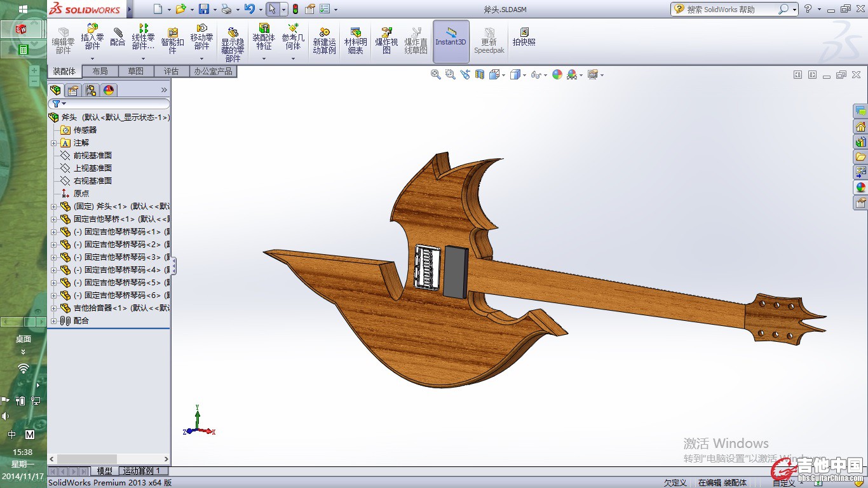Open the Design Library task pane icon
Viewport: 868px width, 488px height.
pos(861,141)
